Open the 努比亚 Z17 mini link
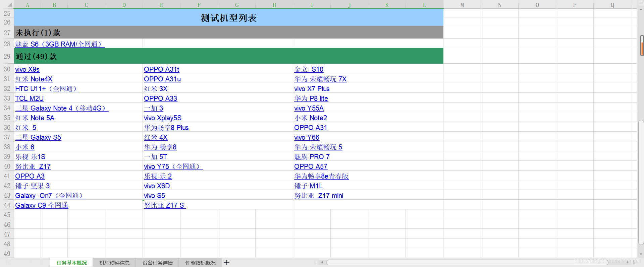Screen dimensions: 644x267 [319, 196]
